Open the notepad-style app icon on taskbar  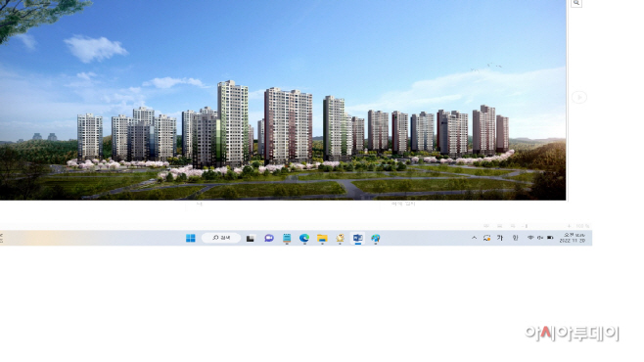tap(287, 238)
